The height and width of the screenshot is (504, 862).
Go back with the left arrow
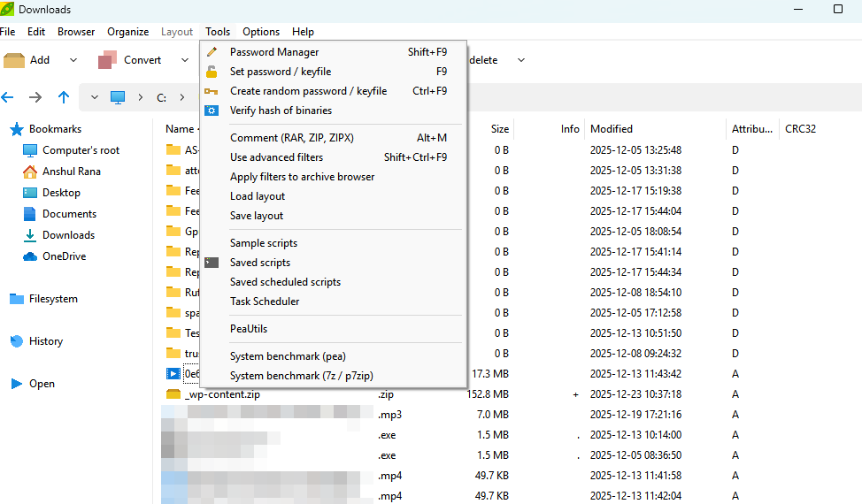[x=8, y=97]
